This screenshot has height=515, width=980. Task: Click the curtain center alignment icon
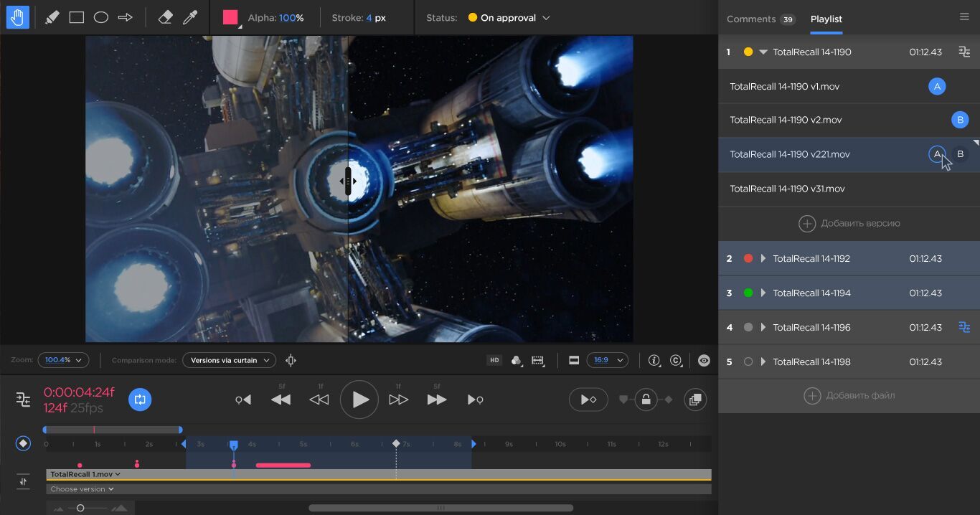(291, 360)
